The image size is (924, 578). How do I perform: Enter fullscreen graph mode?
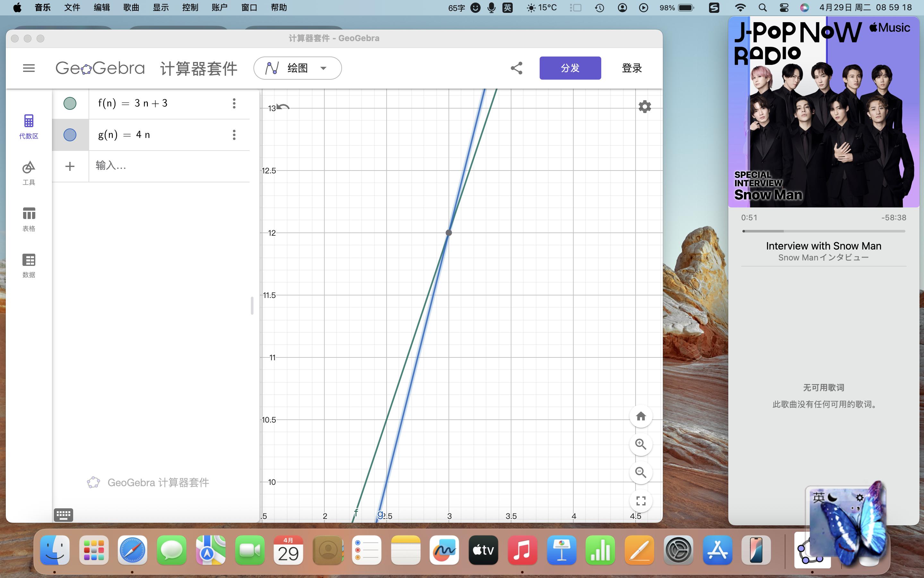click(641, 501)
